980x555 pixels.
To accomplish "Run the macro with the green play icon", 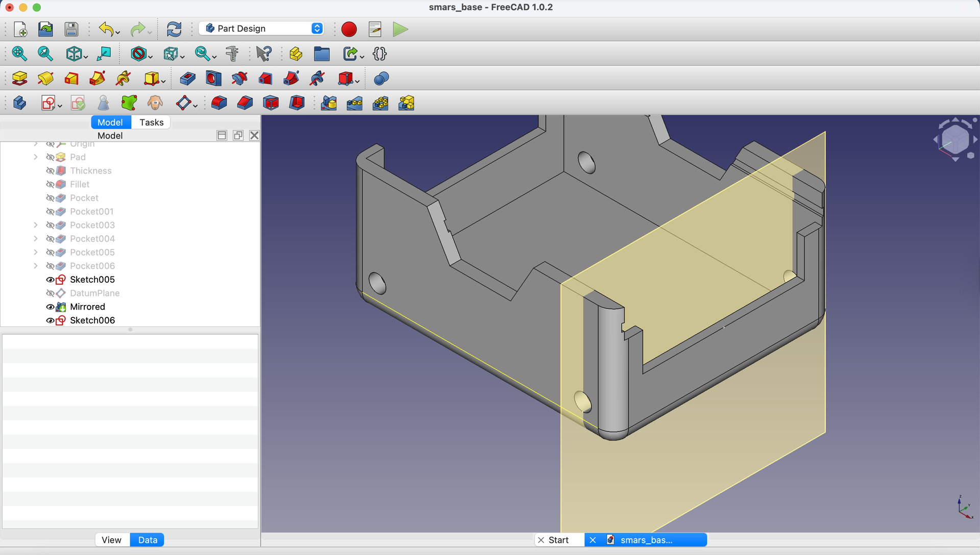I will [x=401, y=29].
